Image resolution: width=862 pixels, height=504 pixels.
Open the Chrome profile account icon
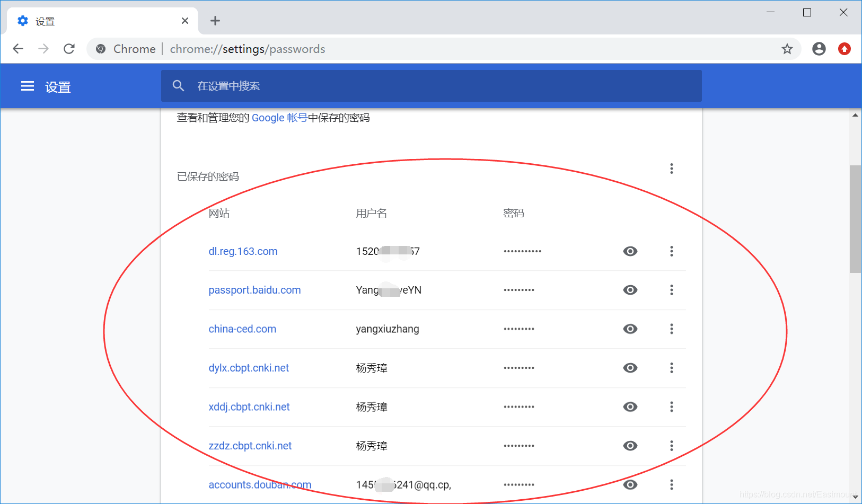click(x=819, y=49)
